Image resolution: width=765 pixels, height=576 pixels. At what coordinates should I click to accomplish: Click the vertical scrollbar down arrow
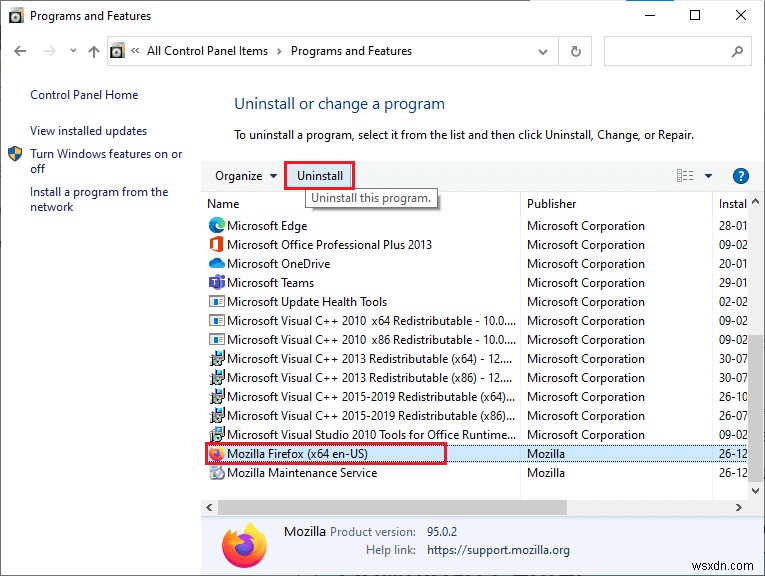755,491
